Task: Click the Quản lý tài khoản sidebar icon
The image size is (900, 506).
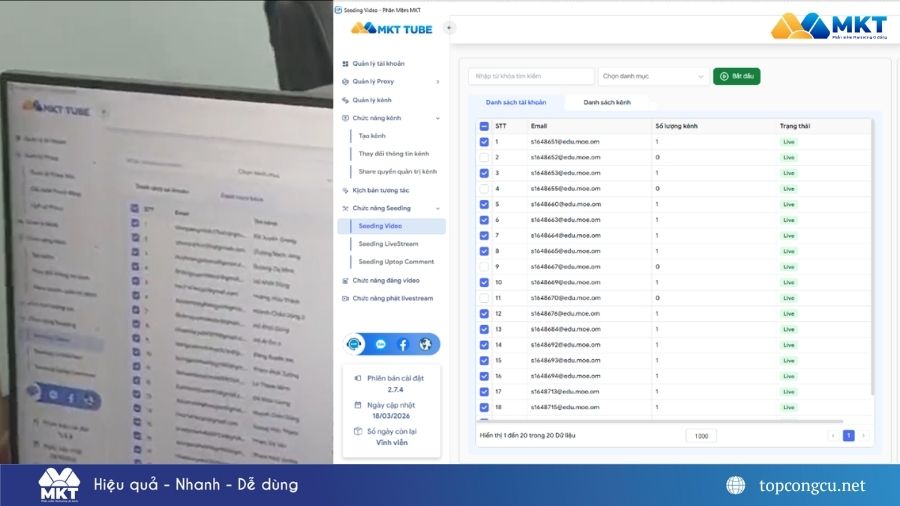Action: (x=345, y=64)
